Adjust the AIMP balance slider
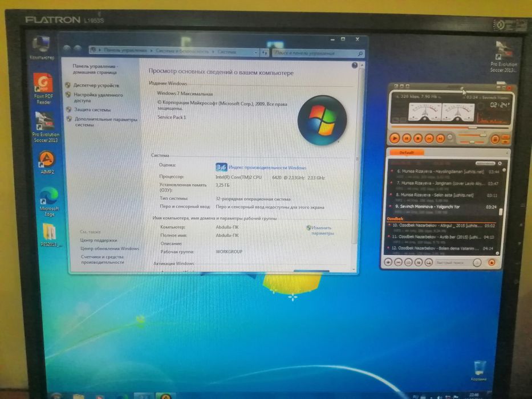This screenshot has width=532, height=399. [473, 142]
